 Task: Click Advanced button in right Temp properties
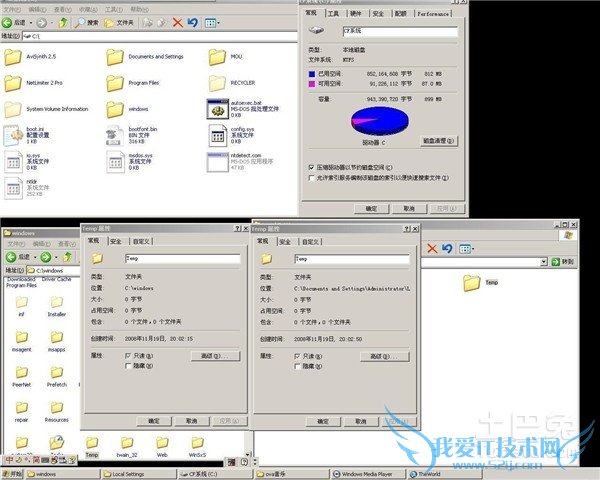(385, 356)
